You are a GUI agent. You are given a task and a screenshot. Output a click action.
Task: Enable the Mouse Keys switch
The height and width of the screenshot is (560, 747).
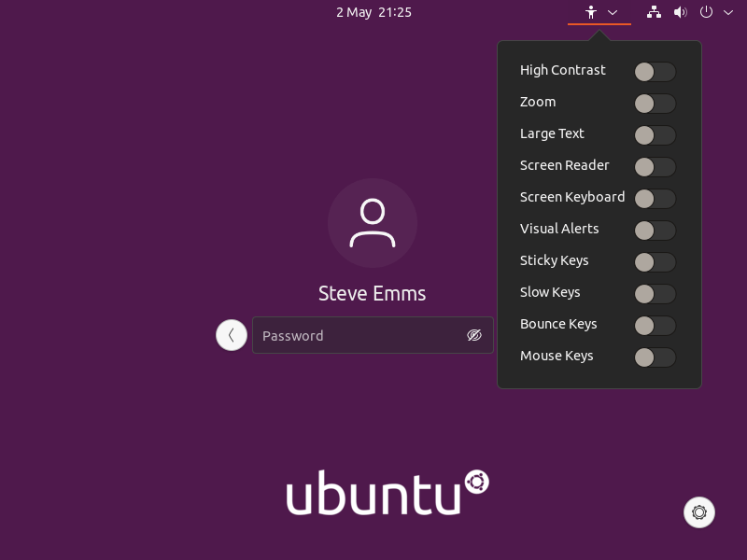coord(655,357)
